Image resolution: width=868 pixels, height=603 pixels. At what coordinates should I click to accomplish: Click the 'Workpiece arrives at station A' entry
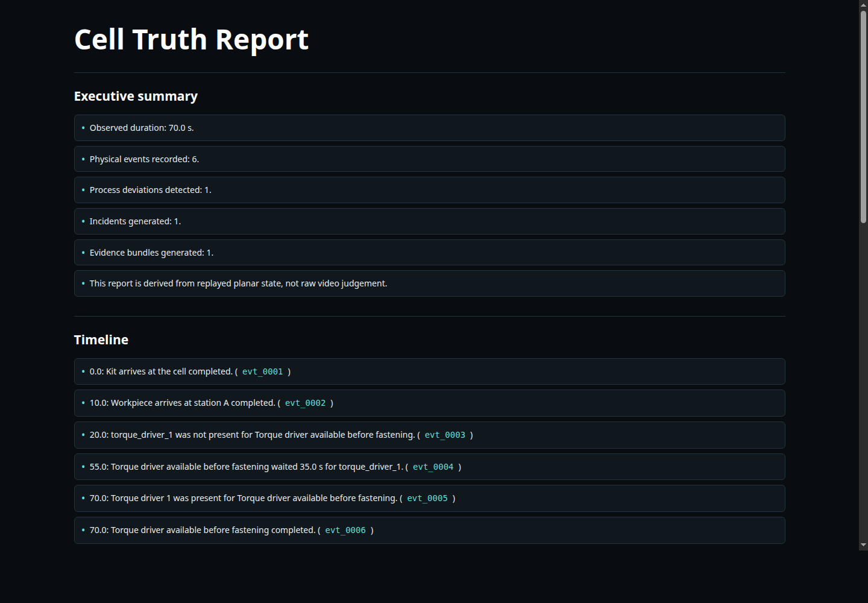tap(429, 403)
